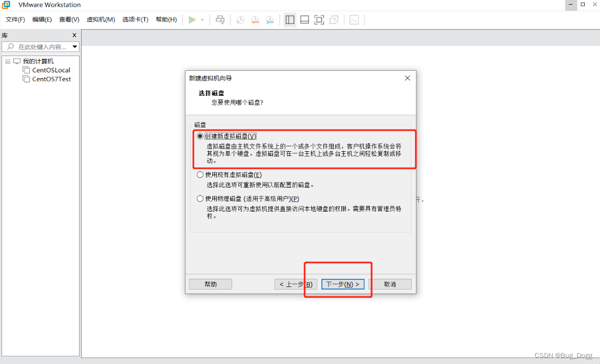Viewport: 600px width, 364px height.
Task: Click the 上一步(B) back button
Action: [x=296, y=284]
